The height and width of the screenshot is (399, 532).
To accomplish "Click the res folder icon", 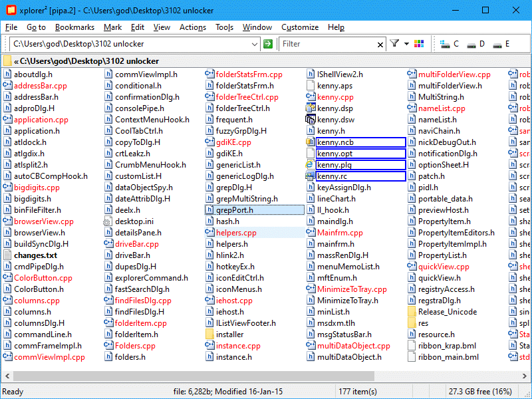I will coord(412,323).
